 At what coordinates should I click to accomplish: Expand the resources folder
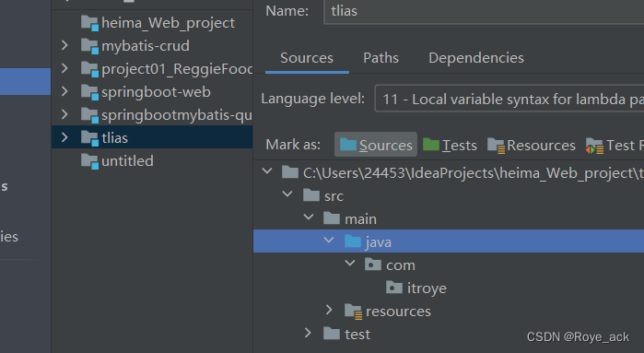tap(329, 309)
